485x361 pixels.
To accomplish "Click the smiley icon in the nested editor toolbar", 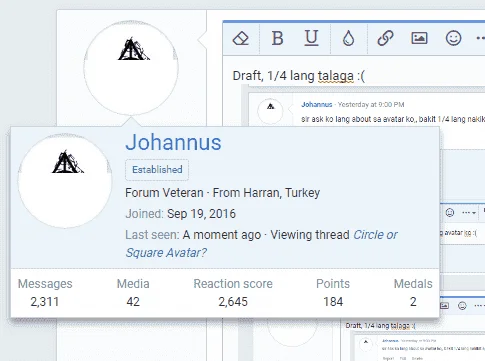I will [450, 212].
